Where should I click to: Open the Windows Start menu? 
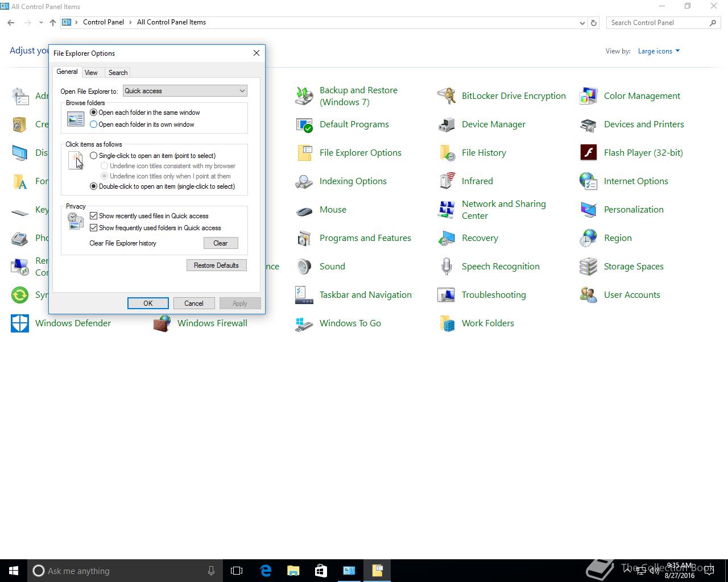pyautogui.click(x=14, y=571)
